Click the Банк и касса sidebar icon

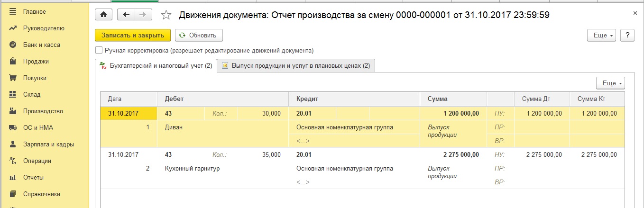tap(13, 45)
